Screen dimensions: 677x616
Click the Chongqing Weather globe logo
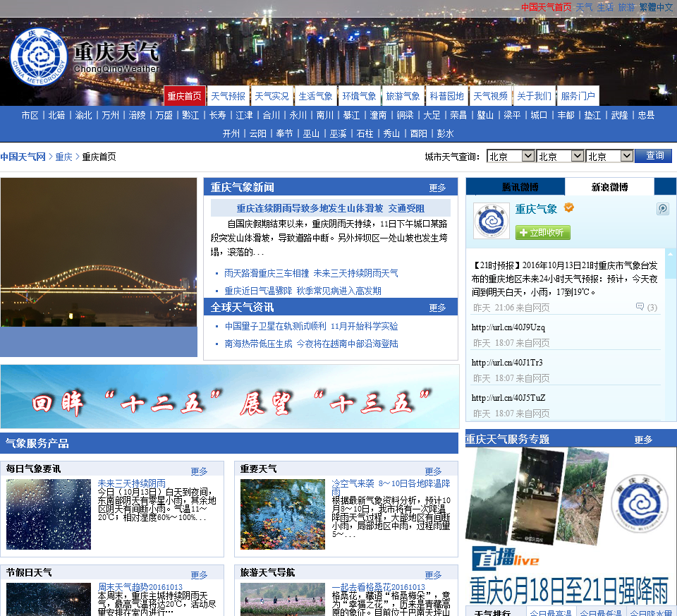pos(39,56)
